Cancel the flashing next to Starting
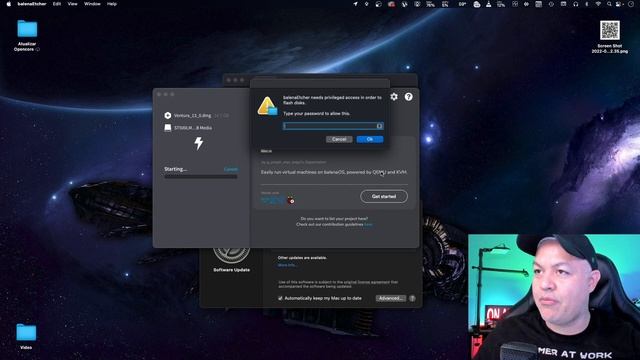 (231, 169)
